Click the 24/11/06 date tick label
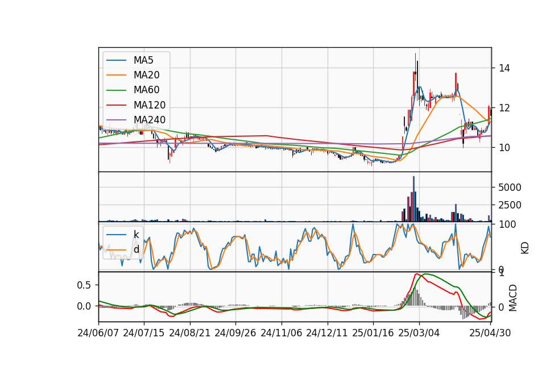Screen dimensions: 546x392 click(282, 333)
